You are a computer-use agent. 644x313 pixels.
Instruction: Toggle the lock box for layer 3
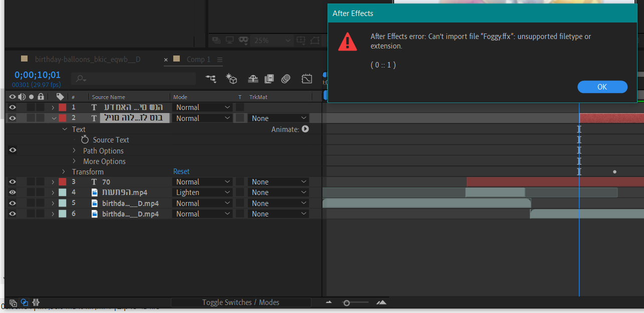[x=40, y=182]
